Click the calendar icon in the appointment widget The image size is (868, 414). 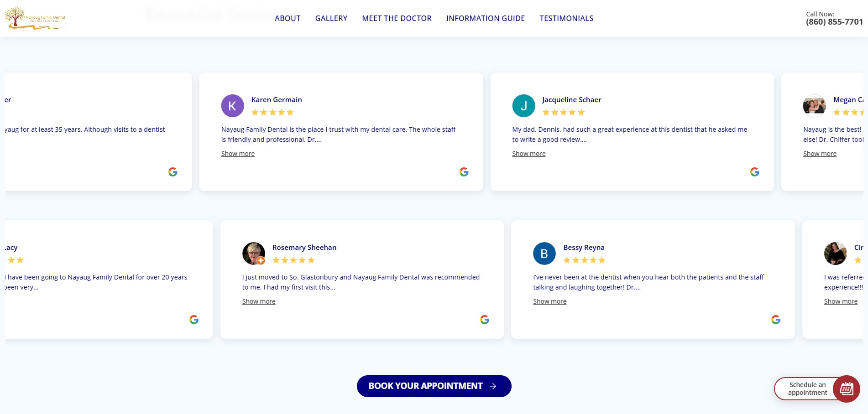(846, 388)
